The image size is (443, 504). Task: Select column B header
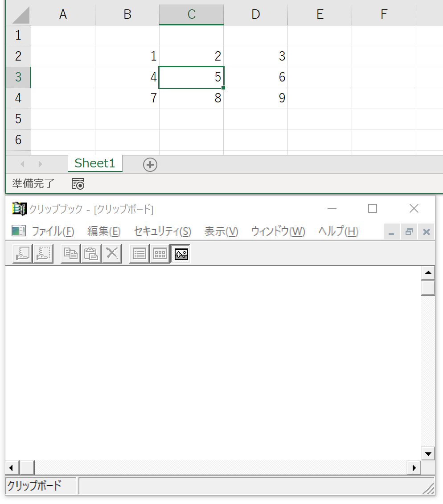(x=127, y=14)
